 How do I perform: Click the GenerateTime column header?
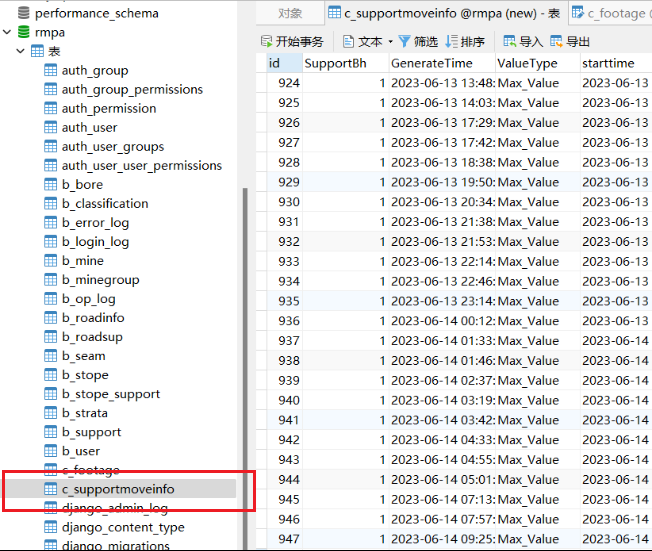tap(442, 63)
